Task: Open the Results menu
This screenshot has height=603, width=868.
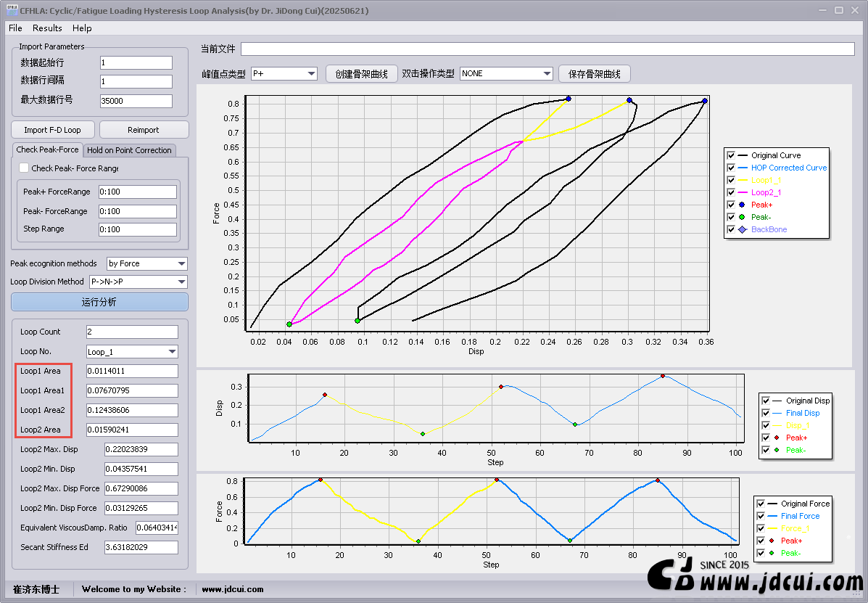Action: [47, 28]
